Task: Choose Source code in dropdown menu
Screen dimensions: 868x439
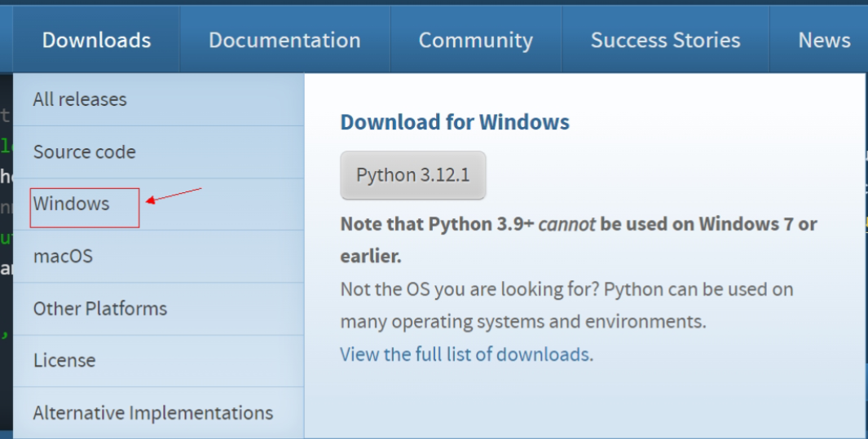Action: pyautogui.click(x=158, y=152)
